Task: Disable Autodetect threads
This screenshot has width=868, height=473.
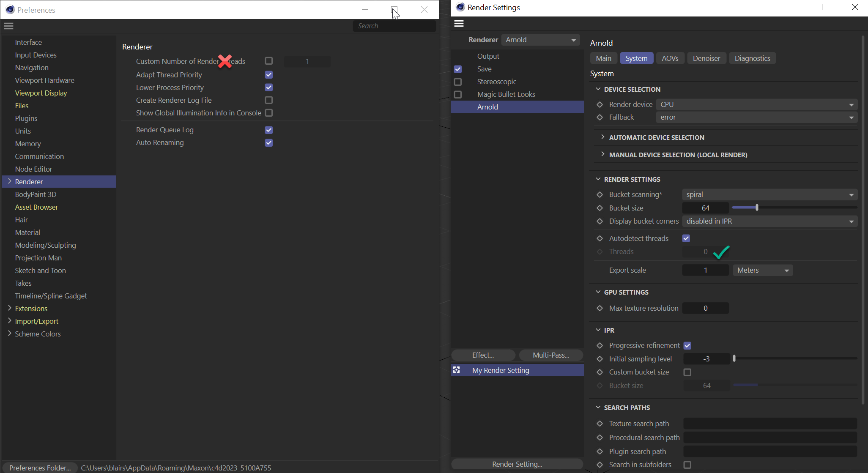Action: 686,238
